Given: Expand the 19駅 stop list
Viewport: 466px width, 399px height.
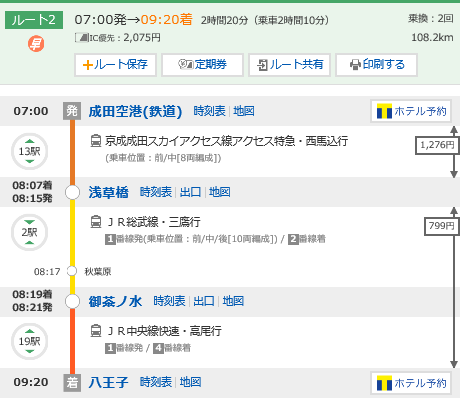Looking at the screenshot, I should click(x=30, y=341).
